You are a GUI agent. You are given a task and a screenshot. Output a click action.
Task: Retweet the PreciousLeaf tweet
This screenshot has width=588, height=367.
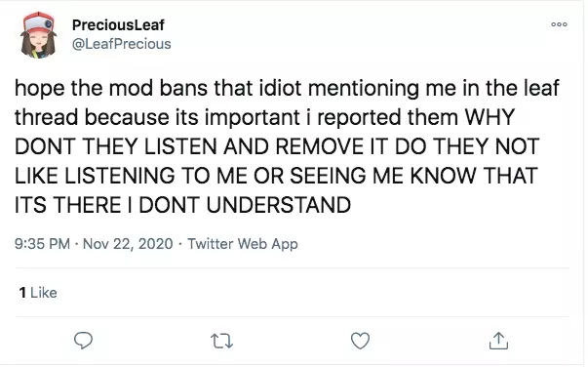221,341
